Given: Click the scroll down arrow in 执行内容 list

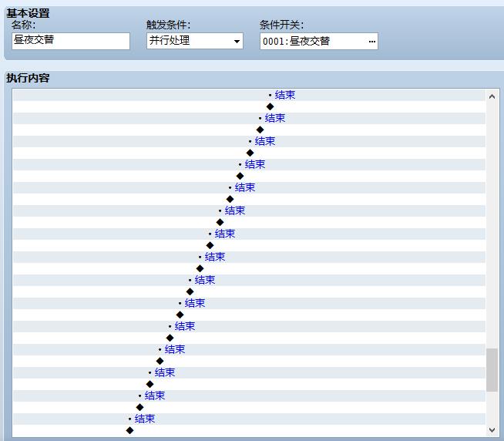Looking at the screenshot, I should click(492, 429).
